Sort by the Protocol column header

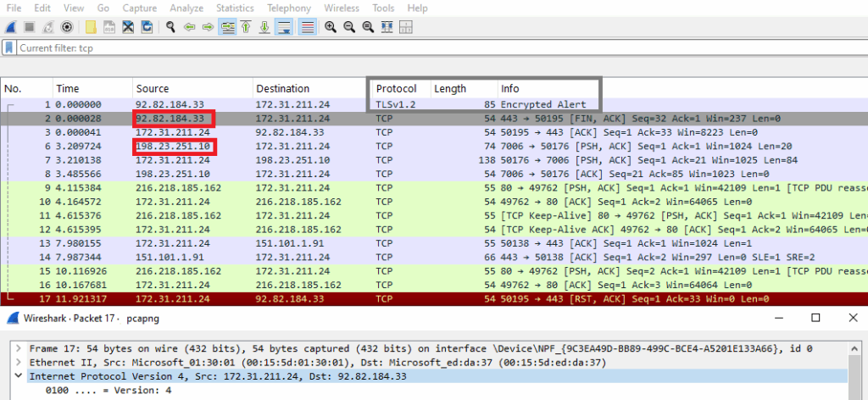tap(397, 88)
